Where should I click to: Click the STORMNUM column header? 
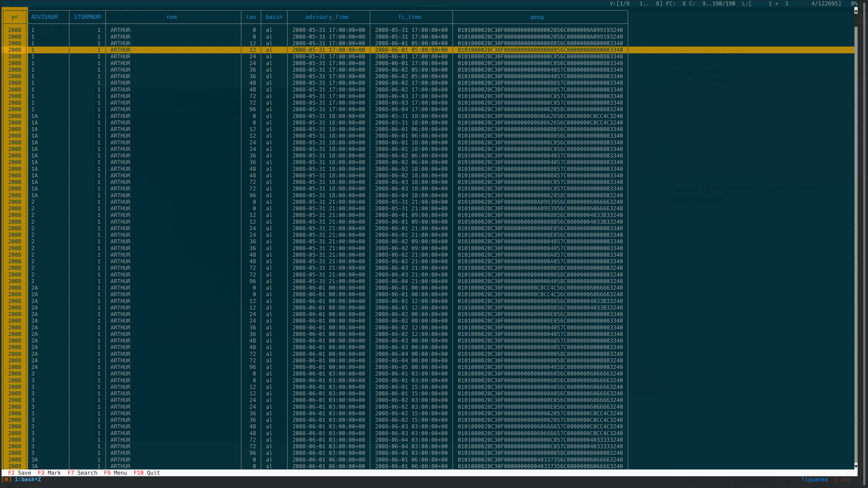[87, 17]
